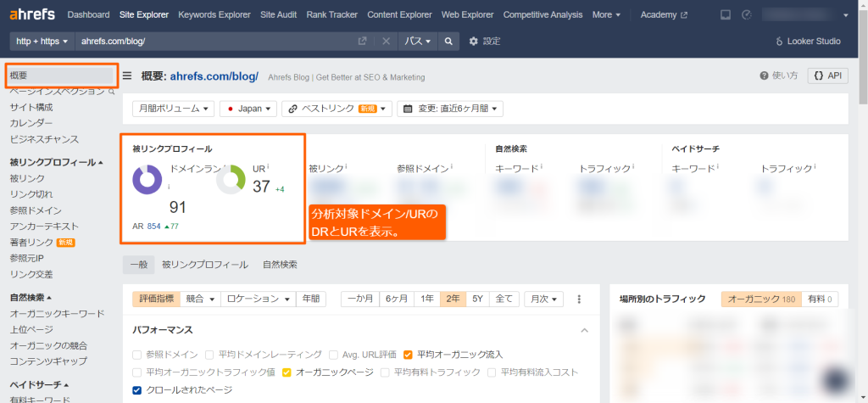This screenshot has height=403, width=868.
Task: Toggle 平均有料トラフィック checkbox
Action: [385, 372]
